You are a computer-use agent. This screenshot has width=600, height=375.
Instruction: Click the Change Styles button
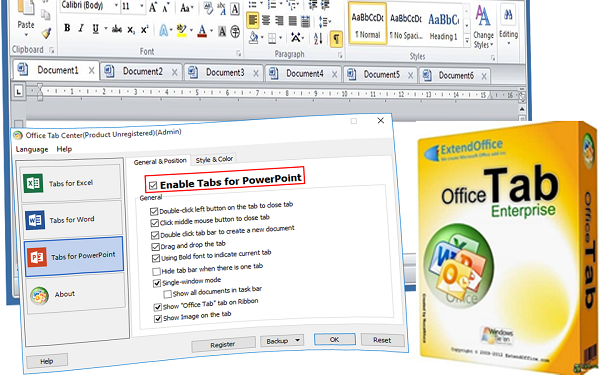click(x=484, y=27)
